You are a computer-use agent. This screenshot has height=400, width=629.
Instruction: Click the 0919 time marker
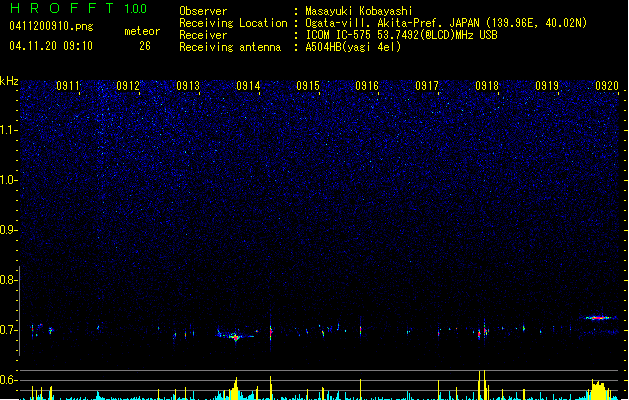[547, 86]
